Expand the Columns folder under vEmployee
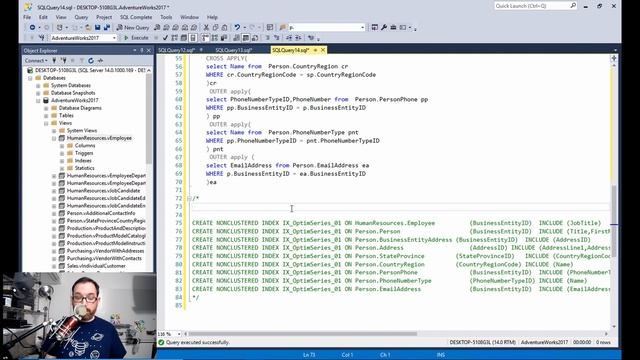Viewport: 640px width, 360px height. (x=62, y=145)
